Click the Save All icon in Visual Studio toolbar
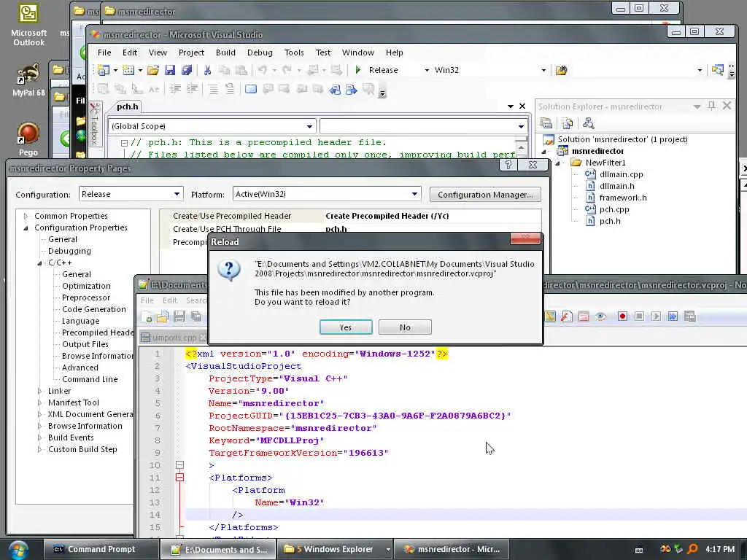Image resolution: width=747 pixels, height=560 pixels. tap(186, 71)
